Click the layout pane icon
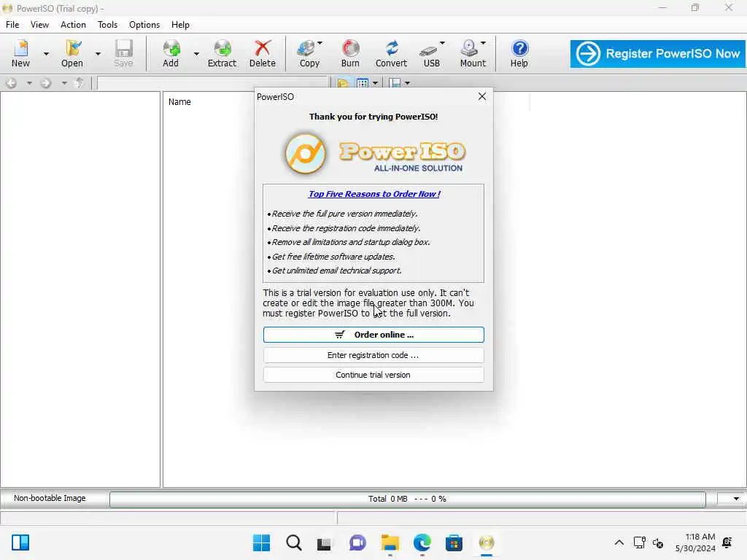The image size is (747, 560). click(395, 83)
